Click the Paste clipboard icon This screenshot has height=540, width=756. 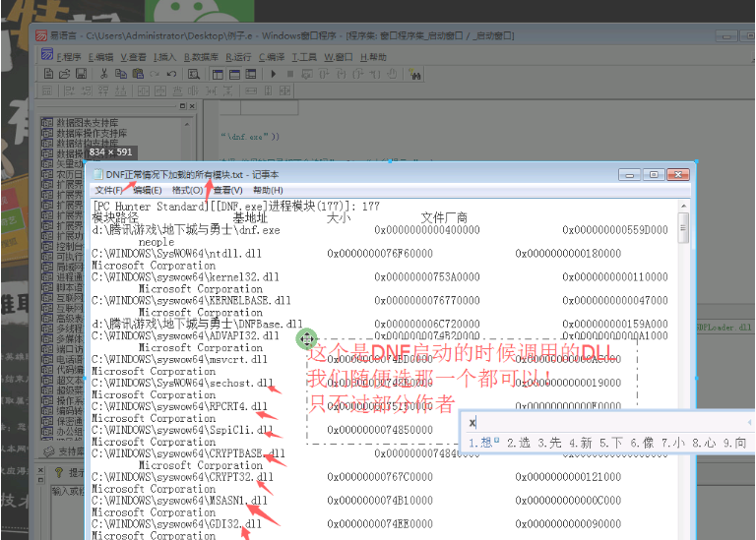tap(138, 74)
